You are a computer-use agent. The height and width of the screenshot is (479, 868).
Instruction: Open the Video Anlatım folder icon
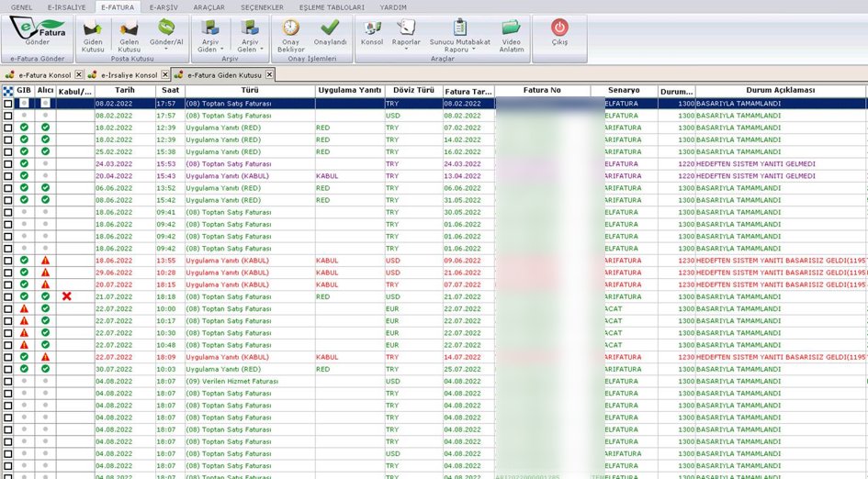(x=511, y=28)
